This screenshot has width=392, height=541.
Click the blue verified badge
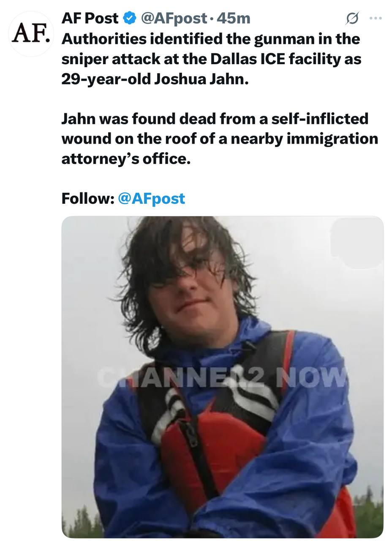click(x=129, y=18)
